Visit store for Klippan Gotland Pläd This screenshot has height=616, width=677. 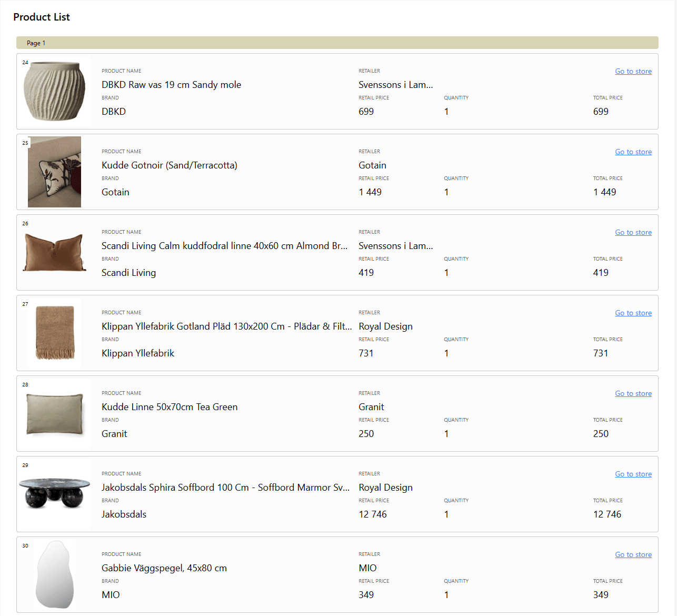click(633, 313)
